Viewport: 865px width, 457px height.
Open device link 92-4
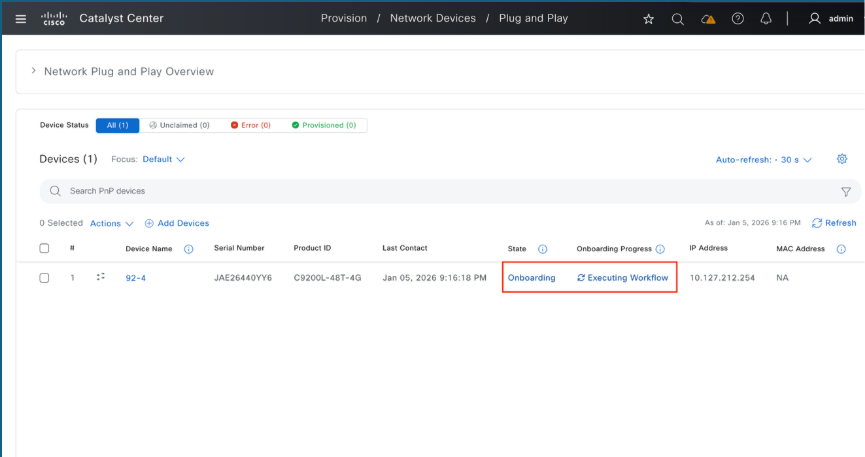pos(136,278)
